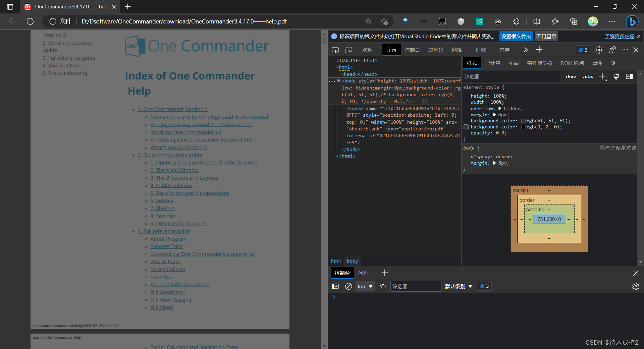Collapse the body element tree arrow
Viewport: 644px width, 349px height.
pos(339,81)
